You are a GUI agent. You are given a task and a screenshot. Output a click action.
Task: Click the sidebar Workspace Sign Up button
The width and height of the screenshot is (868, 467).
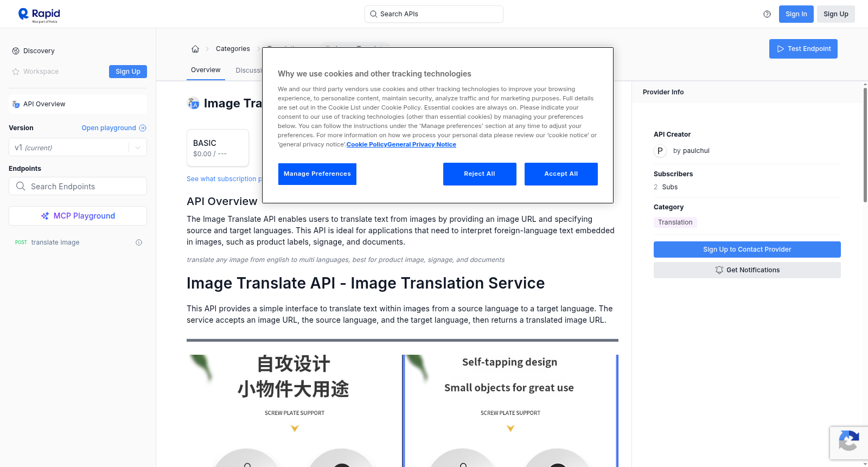coord(128,72)
